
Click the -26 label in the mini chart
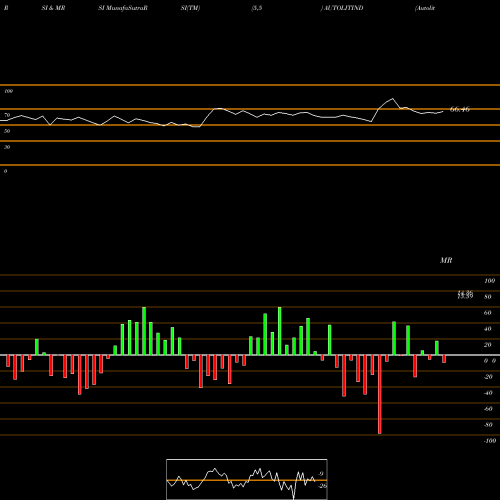[x=323, y=486]
